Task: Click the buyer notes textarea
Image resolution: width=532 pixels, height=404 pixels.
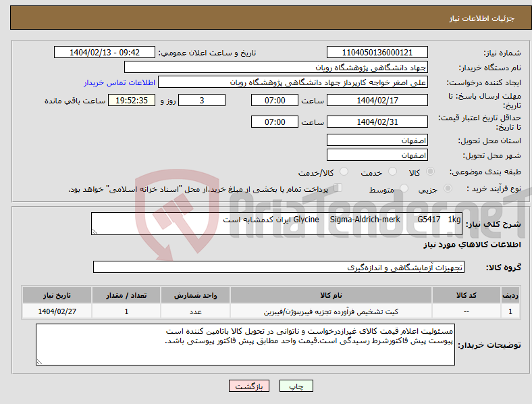Action: coord(245,345)
